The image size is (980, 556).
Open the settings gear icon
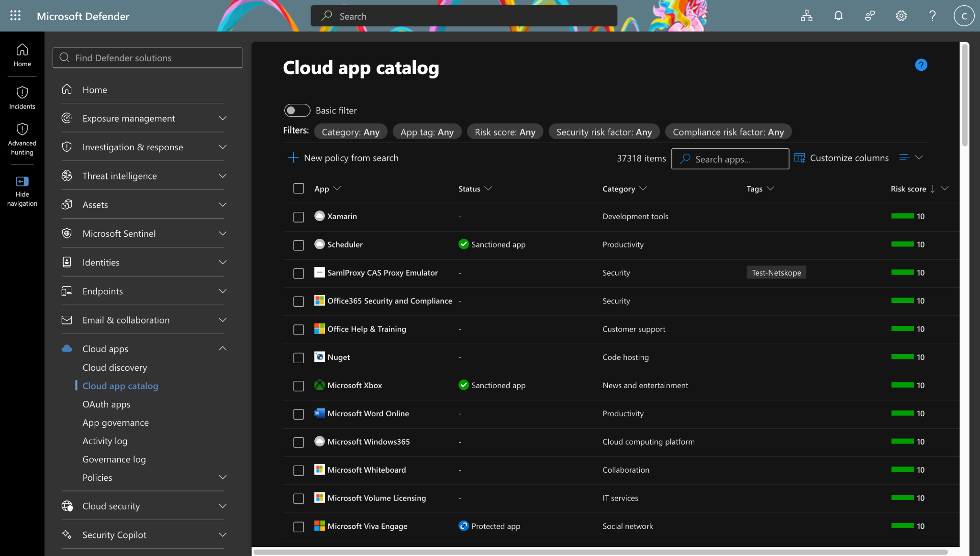pyautogui.click(x=901, y=16)
